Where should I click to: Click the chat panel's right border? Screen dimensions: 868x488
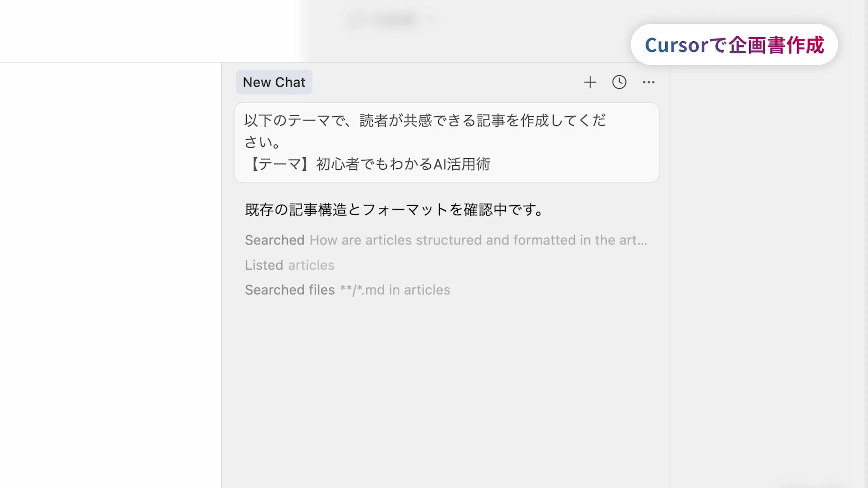click(670, 270)
